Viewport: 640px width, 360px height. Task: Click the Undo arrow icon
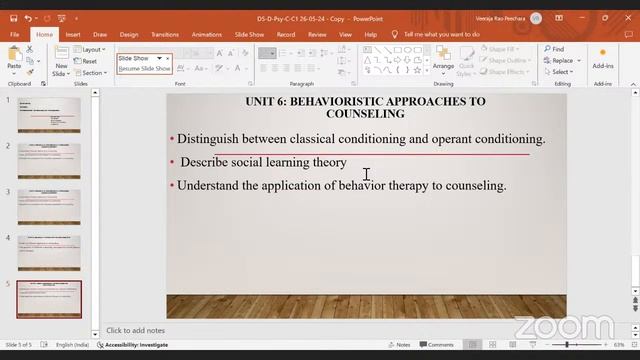point(28,18)
